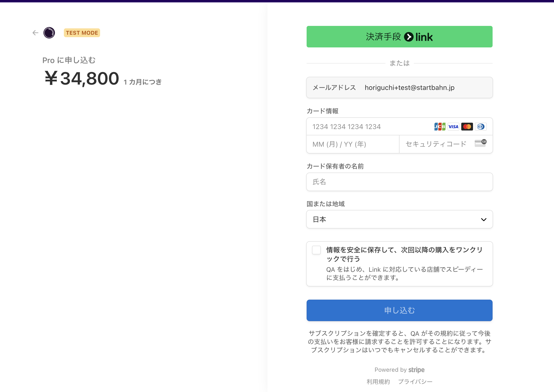Click the Visa card brand icon
The width and height of the screenshot is (554, 392).
coord(453,127)
